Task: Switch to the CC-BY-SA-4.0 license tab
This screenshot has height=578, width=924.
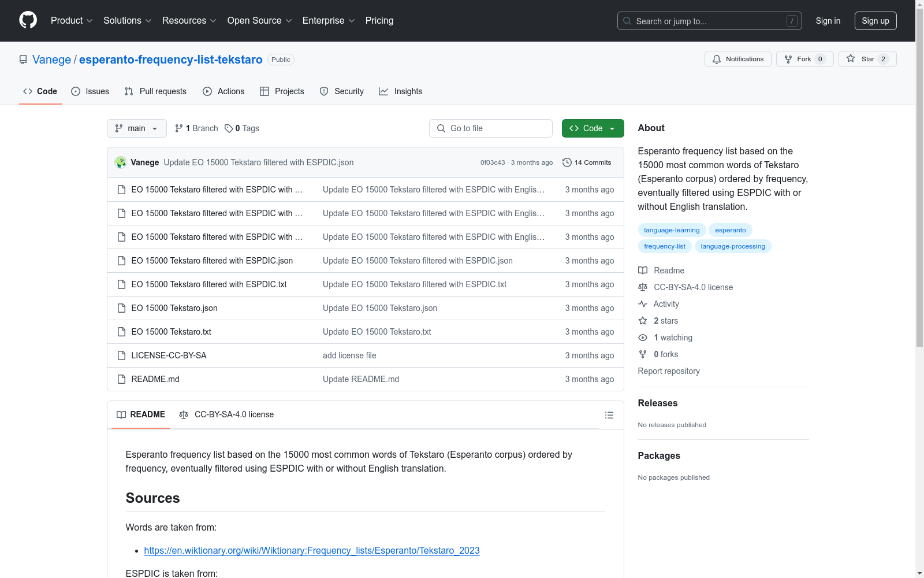Action: [226, 414]
